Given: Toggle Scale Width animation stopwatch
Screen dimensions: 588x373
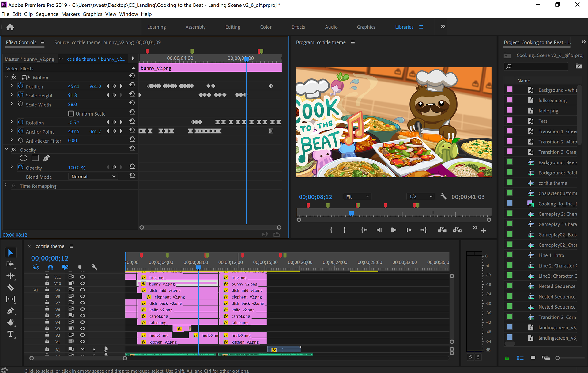Looking at the screenshot, I should pos(21,104).
